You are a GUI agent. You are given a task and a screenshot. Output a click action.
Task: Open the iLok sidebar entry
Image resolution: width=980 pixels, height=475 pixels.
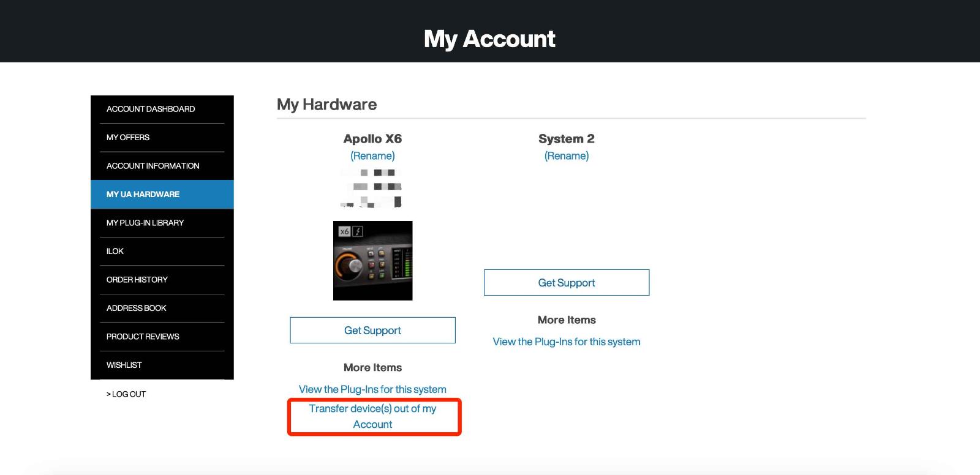coord(115,252)
